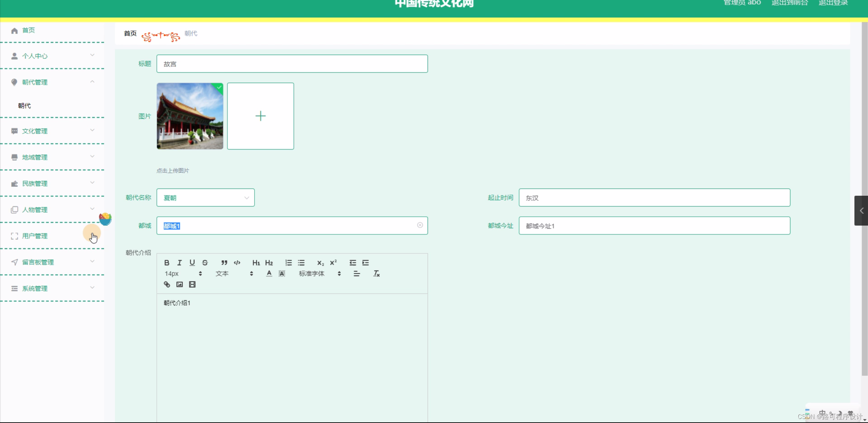
Task: Insert a hyperlink using the link icon
Action: 167,284
